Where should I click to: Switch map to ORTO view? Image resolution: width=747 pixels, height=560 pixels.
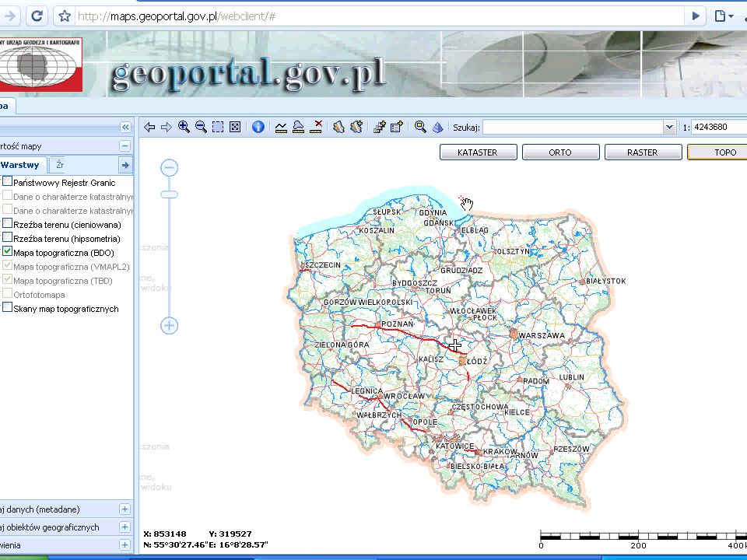click(560, 152)
